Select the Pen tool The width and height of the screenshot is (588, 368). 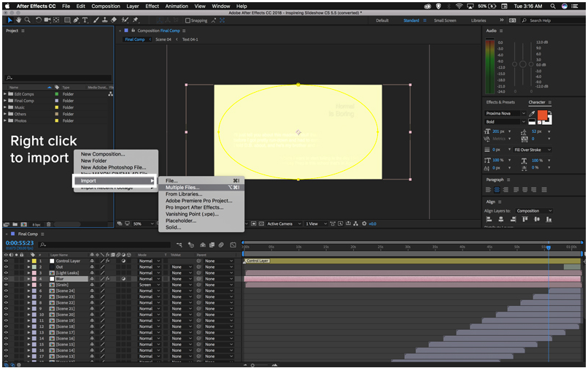pyautogui.click(x=75, y=20)
